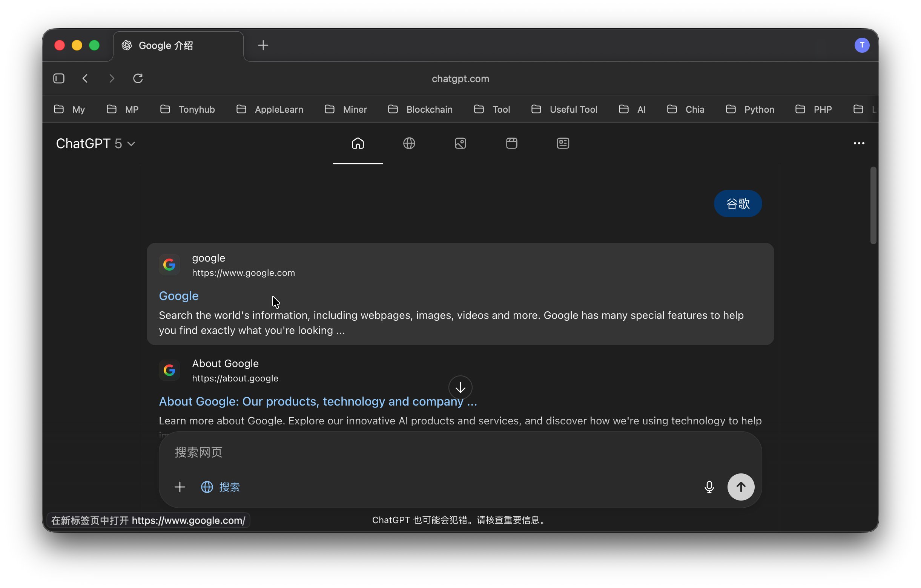Reload the page
Screen dimensions: 921x588
tap(138, 78)
